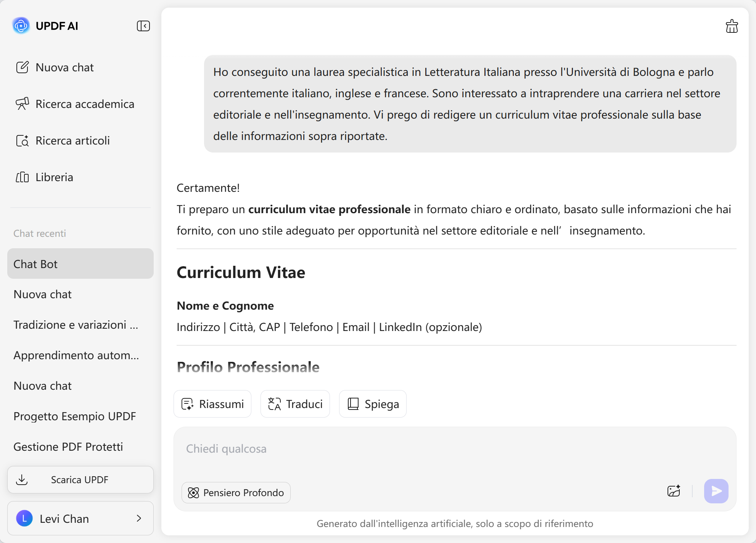Image resolution: width=756 pixels, height=543 pixels.
Task: Click the clear chat broom icon
Action: pos(731,26)
